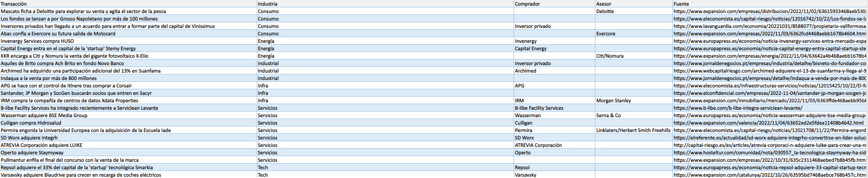Select the 'Asesor' header cell
The width and height of the screenshot is (868, 178).
pos(634,4)
